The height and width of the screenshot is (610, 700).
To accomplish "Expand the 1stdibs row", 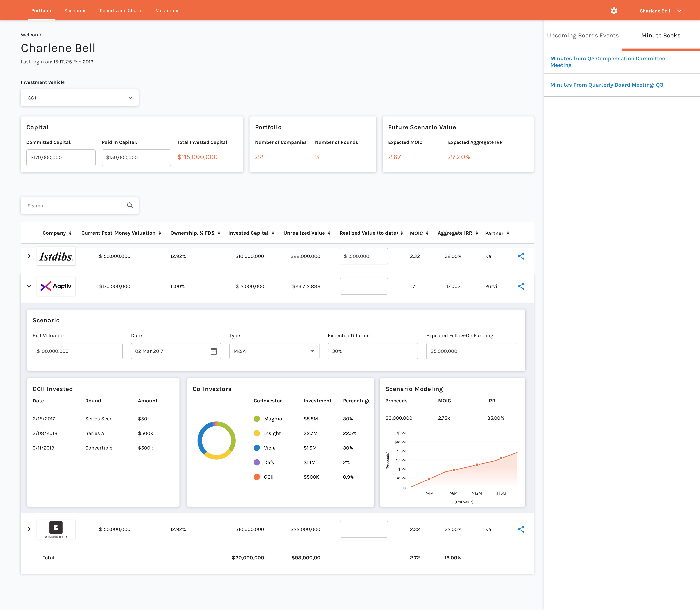I will (29, 256).
